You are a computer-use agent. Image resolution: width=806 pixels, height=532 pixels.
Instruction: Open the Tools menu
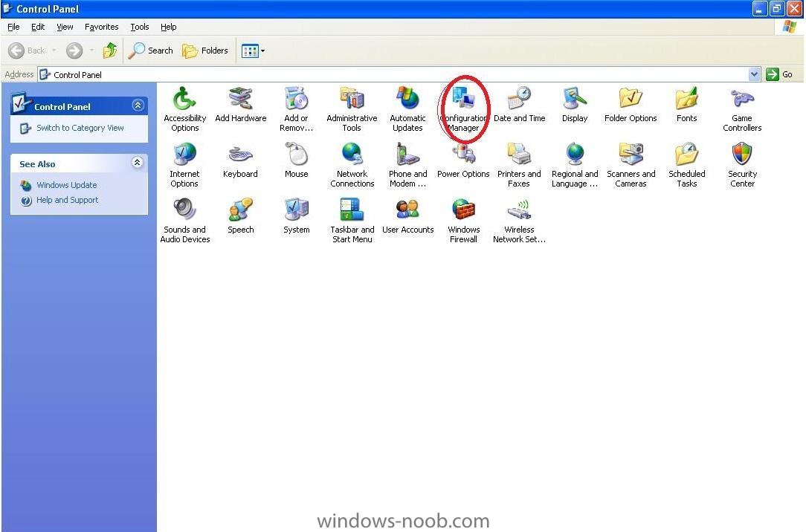click(x=139, y=27)
